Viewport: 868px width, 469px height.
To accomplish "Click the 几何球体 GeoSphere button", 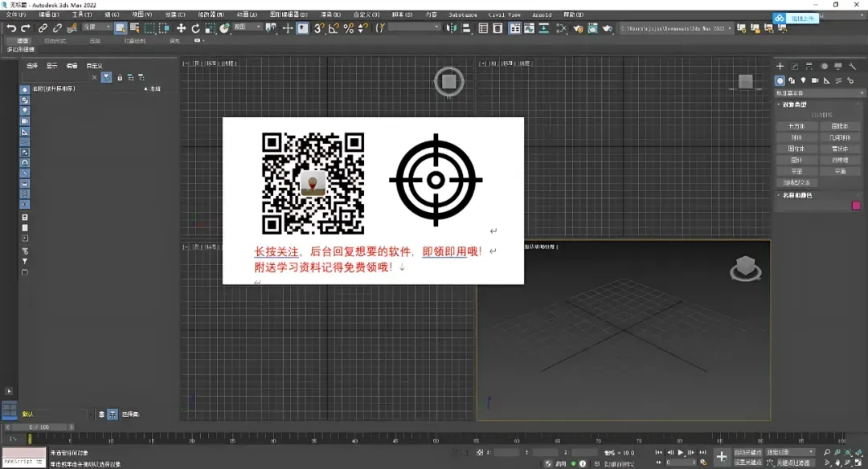I will click(841, 137).
